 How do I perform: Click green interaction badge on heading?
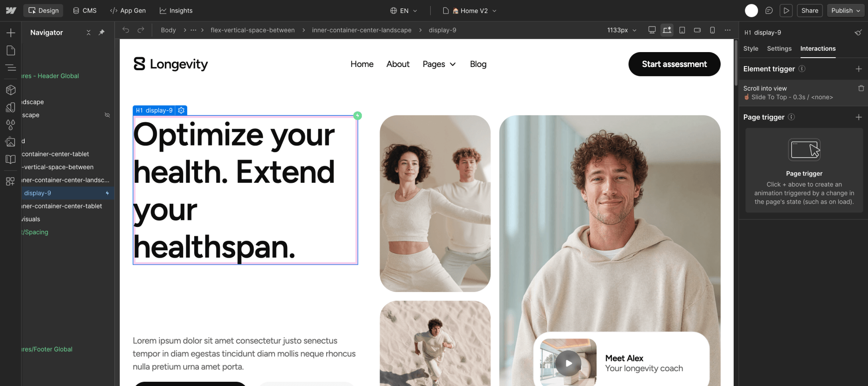[x=357, y=115]
